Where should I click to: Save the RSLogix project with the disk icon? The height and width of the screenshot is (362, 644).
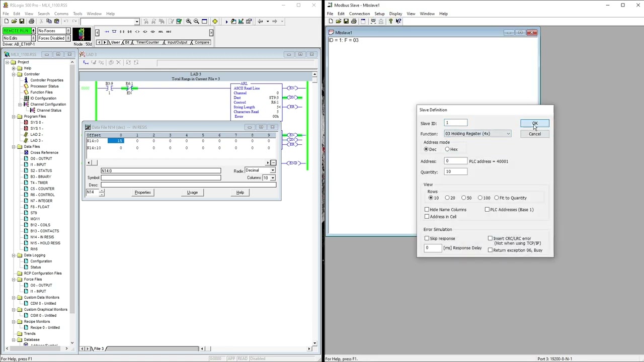23,21
